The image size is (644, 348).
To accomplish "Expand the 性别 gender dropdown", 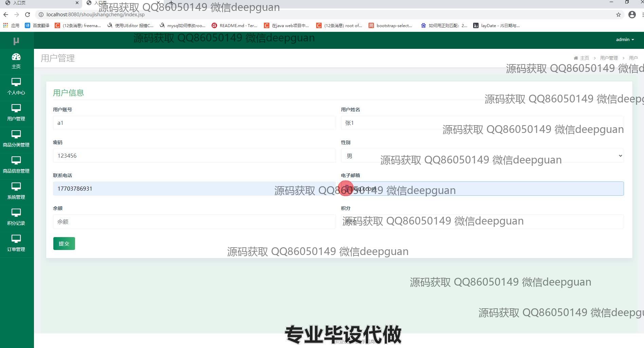I will point(482,156).
